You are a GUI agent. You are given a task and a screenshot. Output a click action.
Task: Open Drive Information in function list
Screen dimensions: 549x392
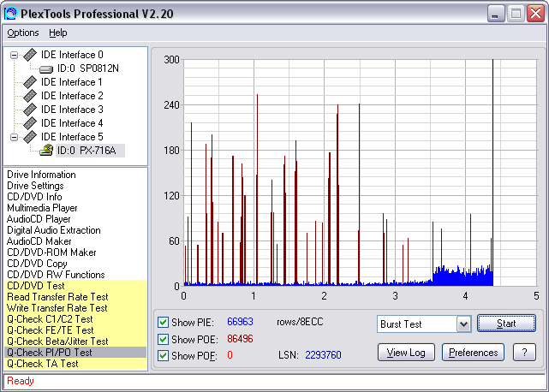tap(41, 175)
